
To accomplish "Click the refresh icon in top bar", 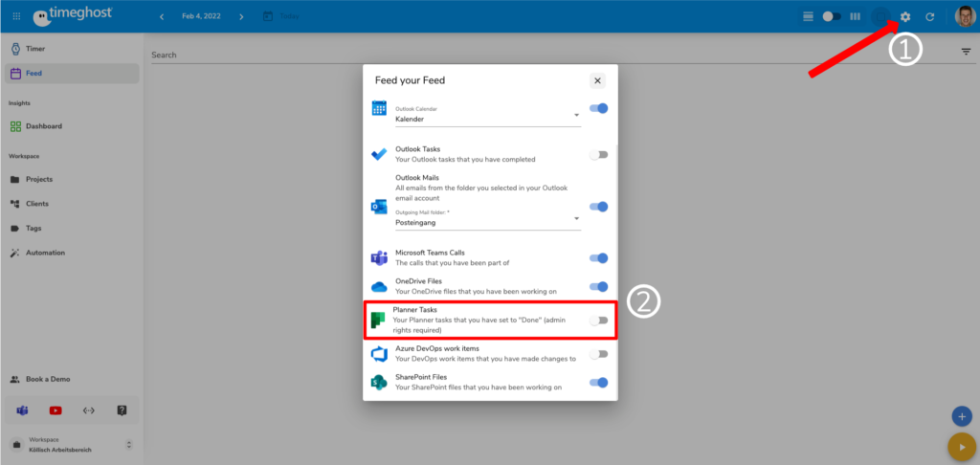I will 929,17.
